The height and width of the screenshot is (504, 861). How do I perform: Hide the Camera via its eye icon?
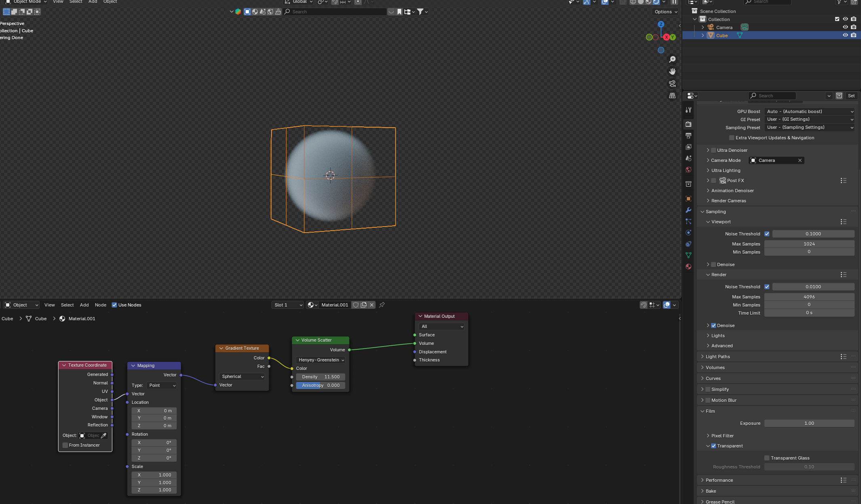(845, 27)
